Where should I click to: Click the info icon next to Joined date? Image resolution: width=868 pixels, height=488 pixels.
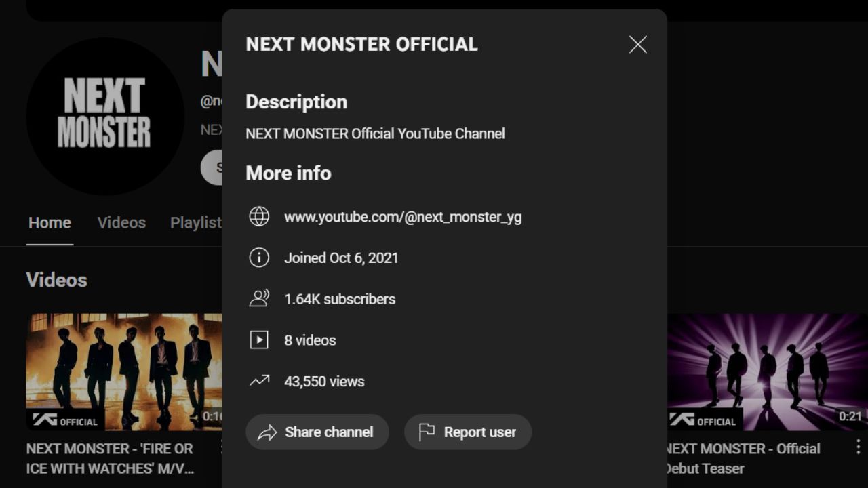click(259, 258)
